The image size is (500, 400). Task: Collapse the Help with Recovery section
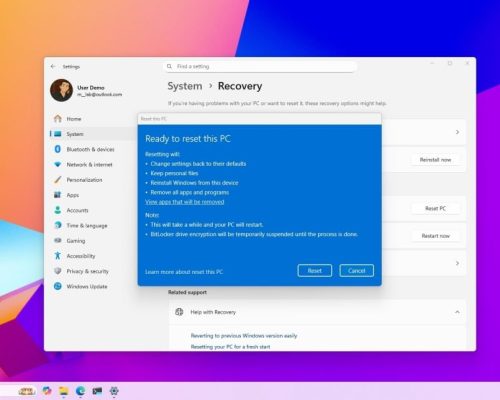click(x=457, y=312)
